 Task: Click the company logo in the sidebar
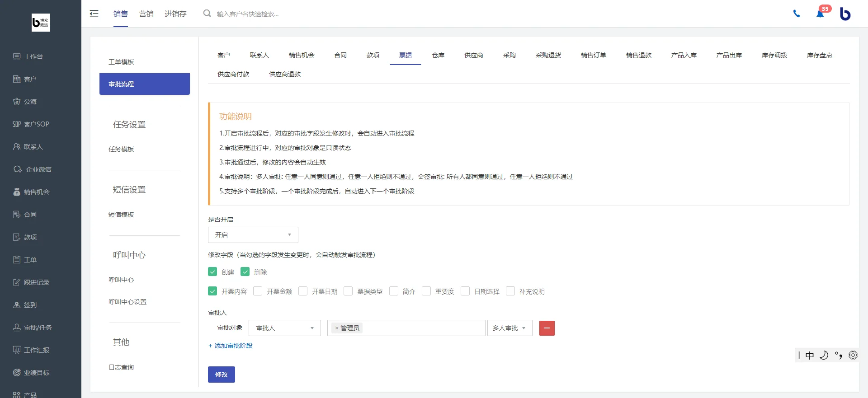point(41,22)
